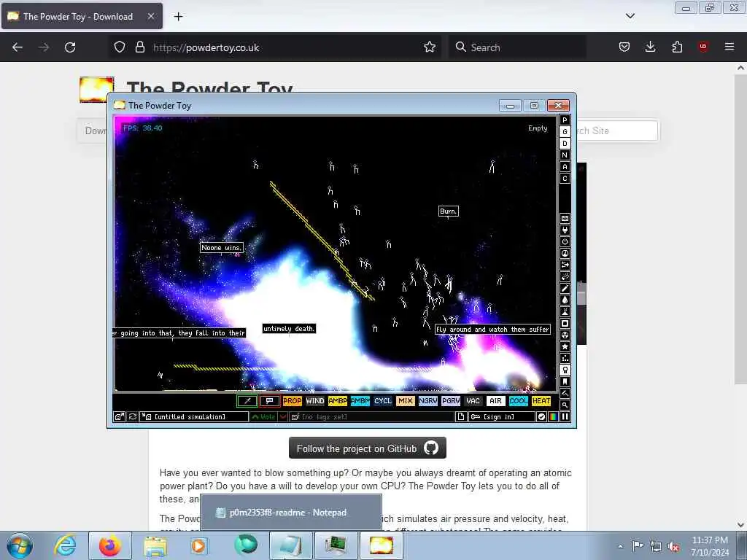Select the CYCL tool
This screenshot has height=560, width=747.
coord(382,401)
